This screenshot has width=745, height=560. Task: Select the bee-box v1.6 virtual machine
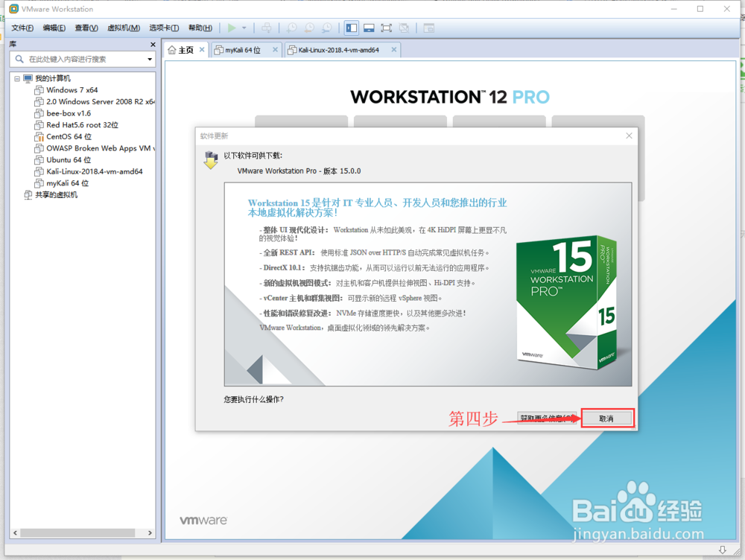click(69, 113)
